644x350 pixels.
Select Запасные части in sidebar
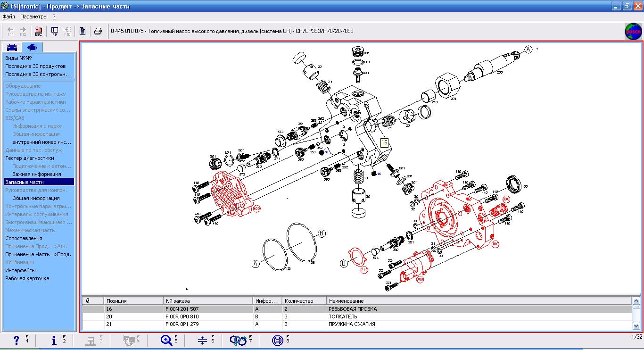point(39,182)
